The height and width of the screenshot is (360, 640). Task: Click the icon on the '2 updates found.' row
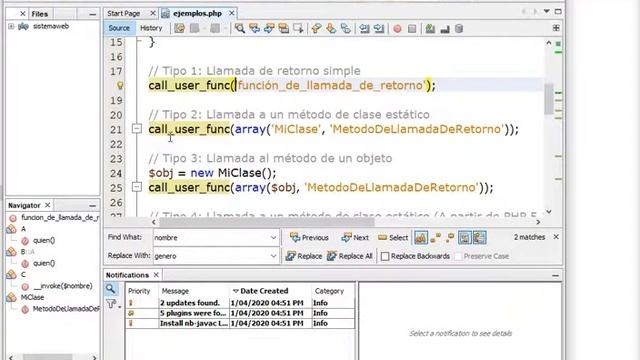[131, 303]
